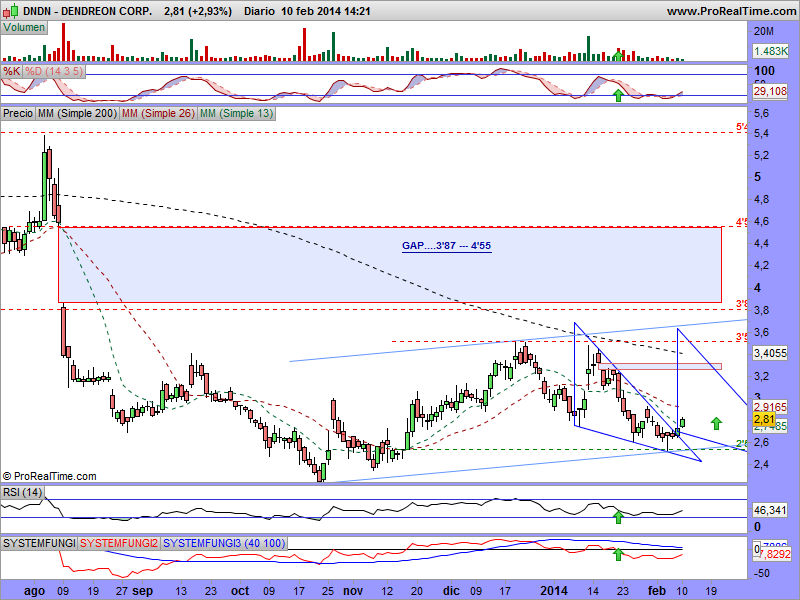800x600 pixels.
Task: Click the 3,4055 moving average value
Action: tap(770, 353)
